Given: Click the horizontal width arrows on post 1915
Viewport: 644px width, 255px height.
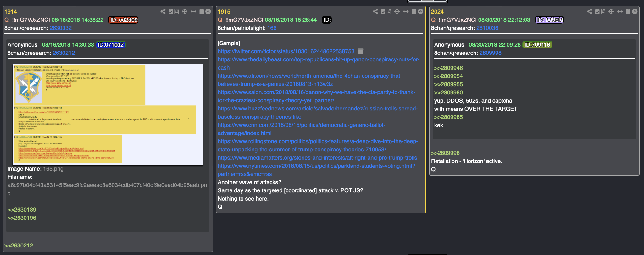Looking at the screenshot, I should pos(406,12).
